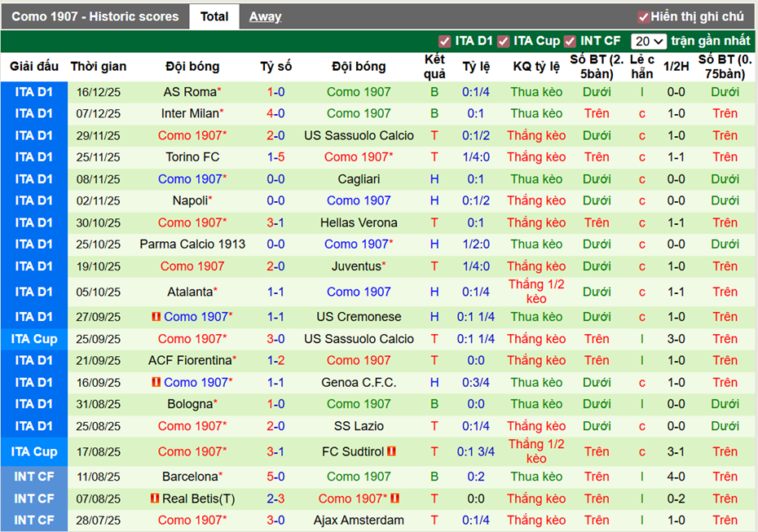Click the KQ tỷ lệ column header

tap(536, 66)
